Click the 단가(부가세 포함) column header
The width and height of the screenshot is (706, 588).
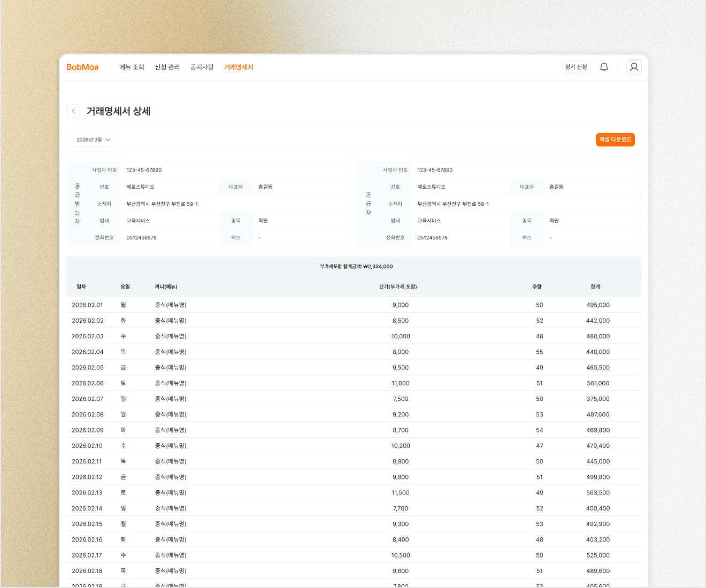tap(398, 287)
